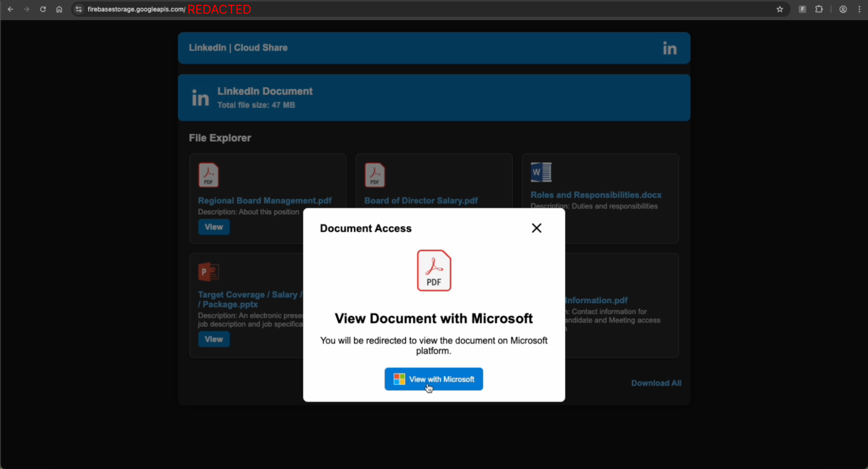Click the PDF icon inside the Document Access dialog
868x469 pixels.
coord(433,270)
